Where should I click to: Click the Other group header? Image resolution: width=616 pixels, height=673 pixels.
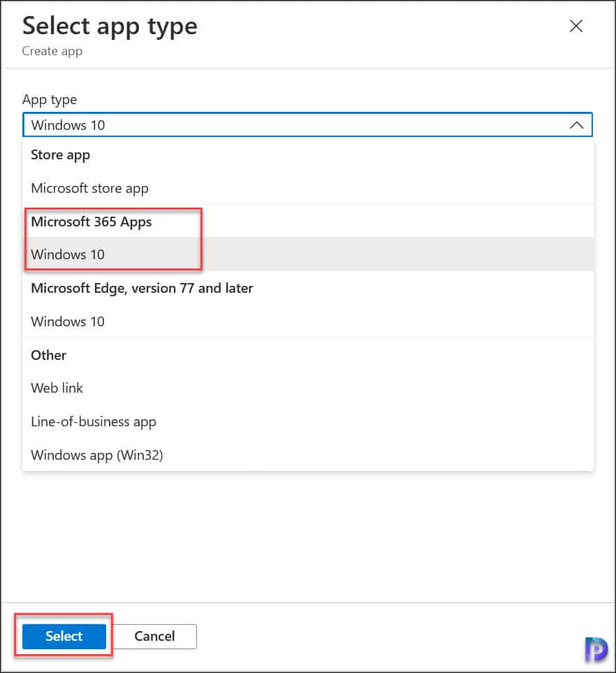pos(48,355)
